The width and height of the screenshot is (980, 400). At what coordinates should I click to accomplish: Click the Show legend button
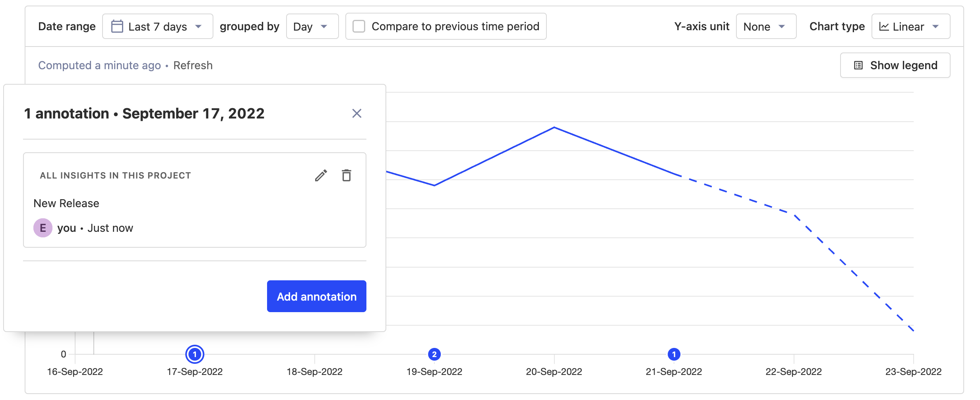895,65
